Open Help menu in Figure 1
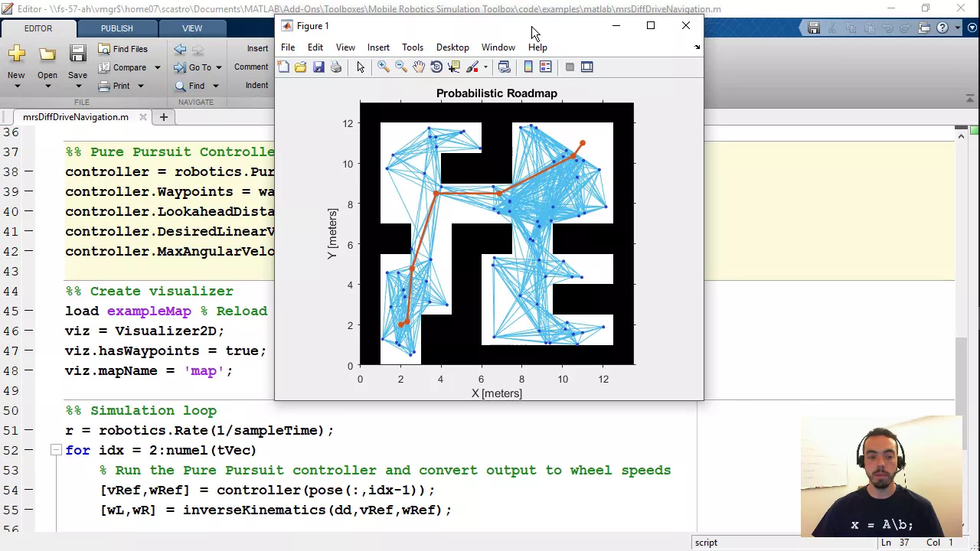This screenshot has height=551, width=980. coord(537,47)
